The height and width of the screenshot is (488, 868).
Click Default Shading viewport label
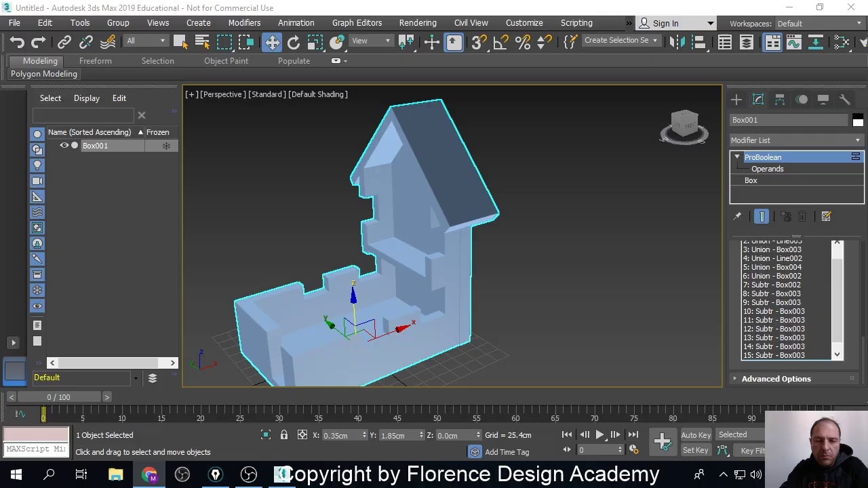coord(318,94)
